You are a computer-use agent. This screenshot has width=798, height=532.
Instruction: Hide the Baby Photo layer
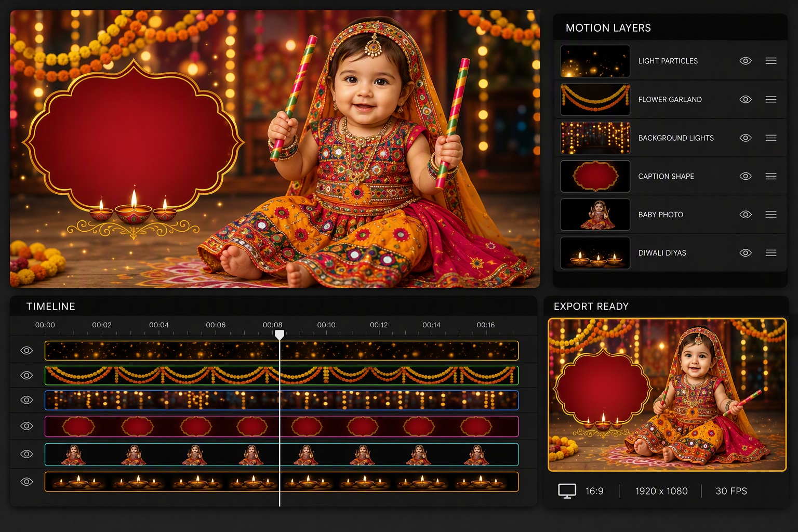[x=746, y=215]
